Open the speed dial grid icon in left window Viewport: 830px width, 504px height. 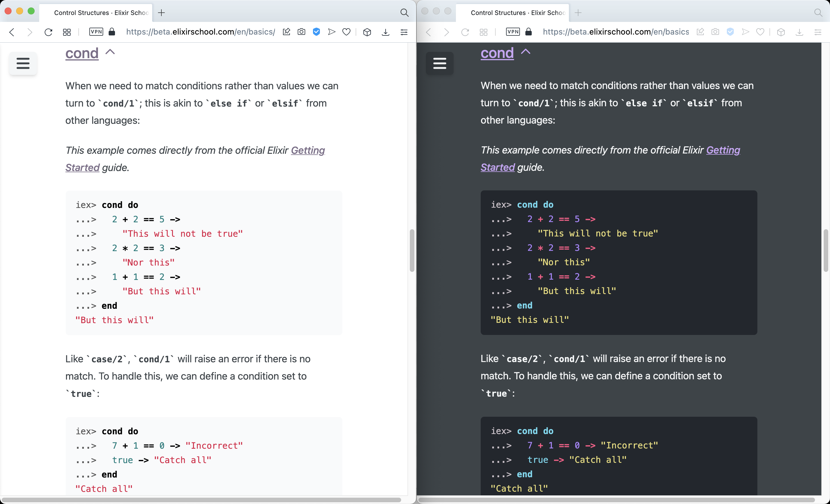point(67,32)
